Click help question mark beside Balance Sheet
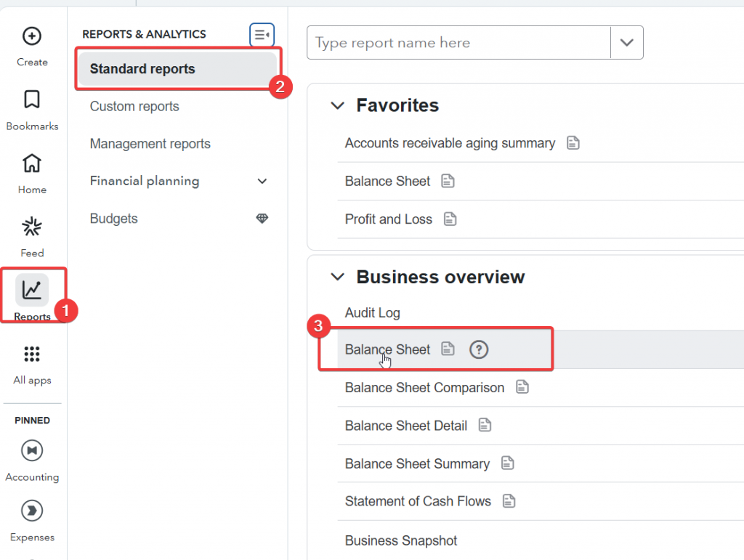The image size is (744, 560). pyautogui.click(x=478, y=350)
